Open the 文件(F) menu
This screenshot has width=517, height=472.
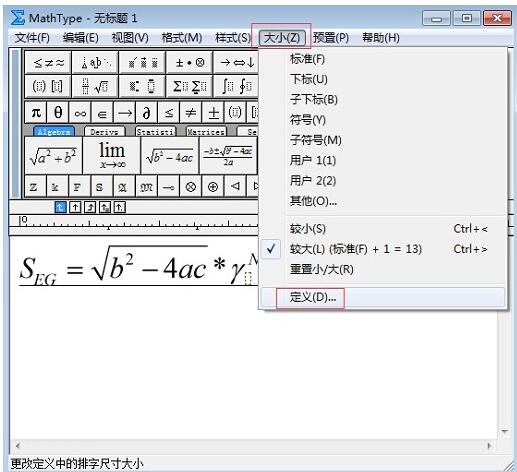32,38
